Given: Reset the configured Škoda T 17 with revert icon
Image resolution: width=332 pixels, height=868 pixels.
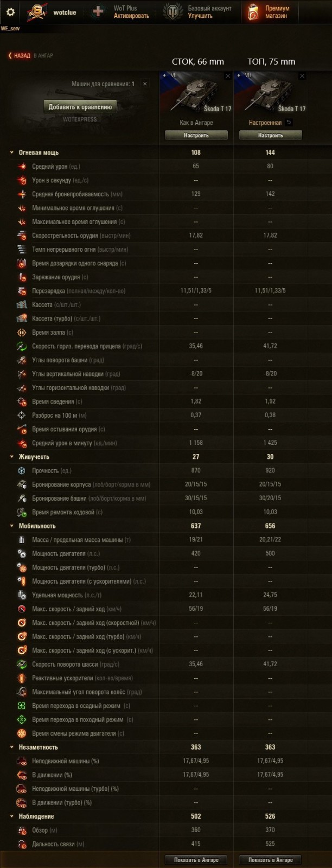Looking at the screenshot, I should click(289, 123).
